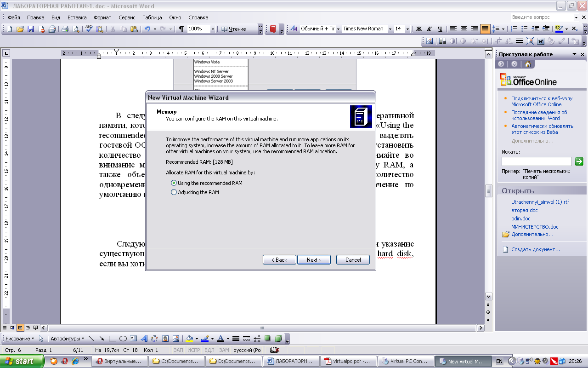Viewport: 588px width, 368px height.
Task: Toggle the ВДЛ selection mode indicator
Action: coord(209,350)
